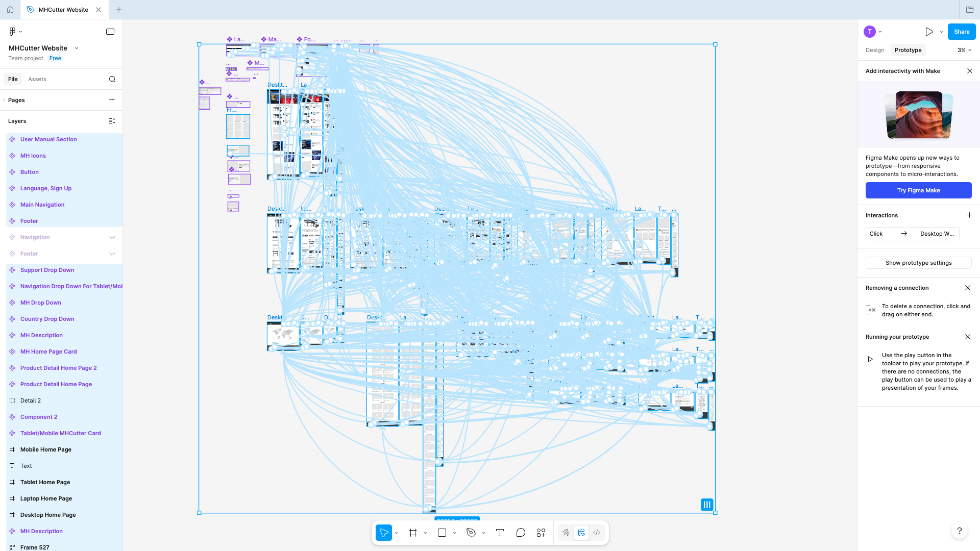The image size is (980, 551).
Task: Collapse the left sidebar panel
Action: (x=110, y=32)
